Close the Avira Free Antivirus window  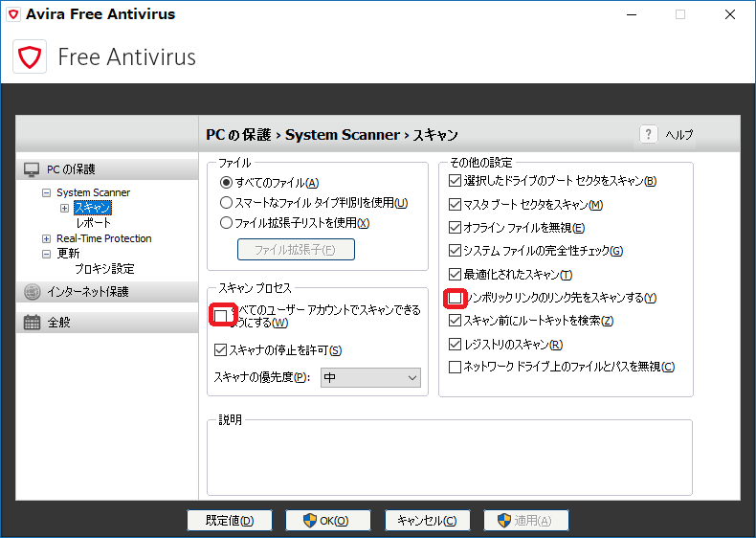730,15
